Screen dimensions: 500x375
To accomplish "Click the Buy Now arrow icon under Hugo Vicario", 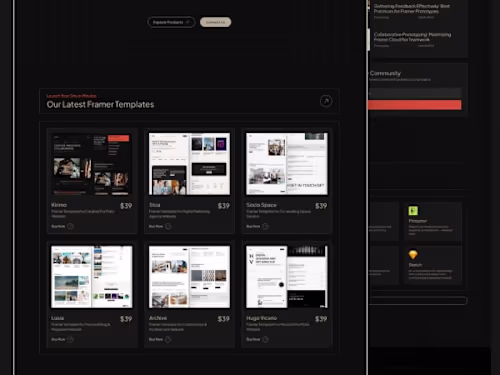I will (265, 339).
